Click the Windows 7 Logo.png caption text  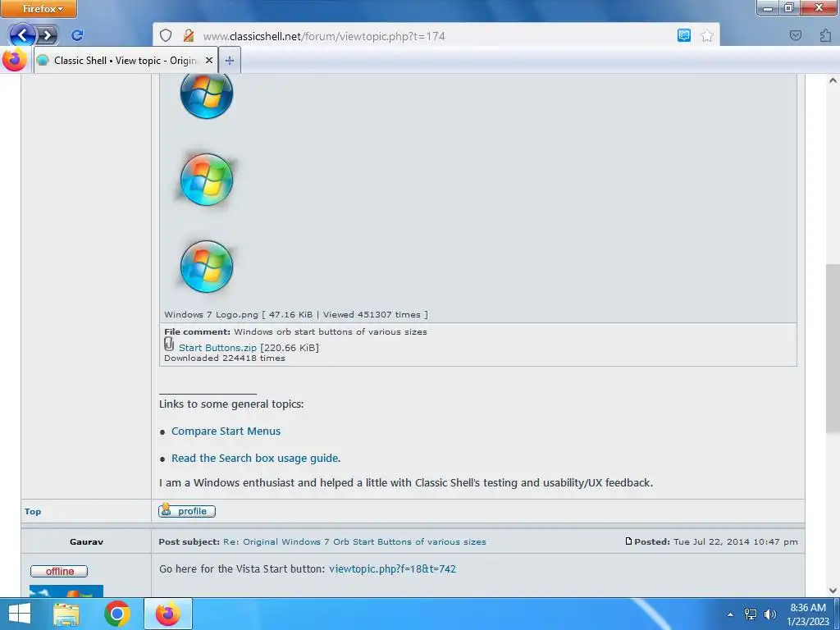pyautogui.click(x=295, y=314)
